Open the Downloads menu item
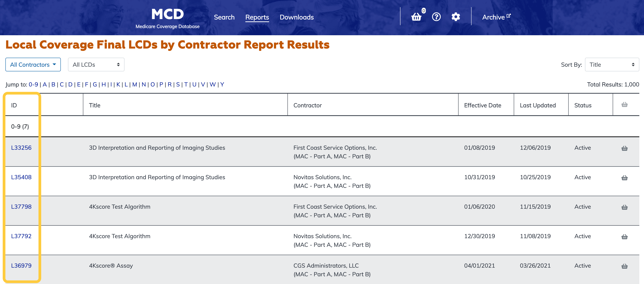The height and width of the screenshot is (284, 644). pos(296,17)
